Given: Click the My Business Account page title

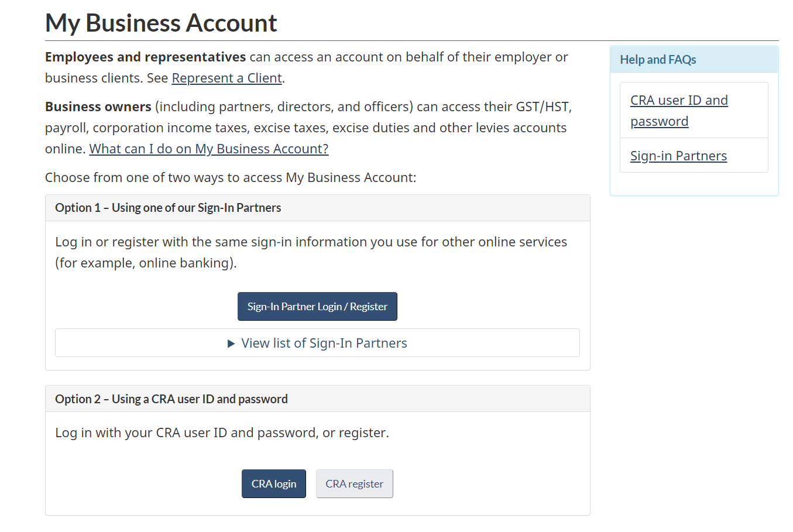Looking at the screenshot, I should click(161, 23).
